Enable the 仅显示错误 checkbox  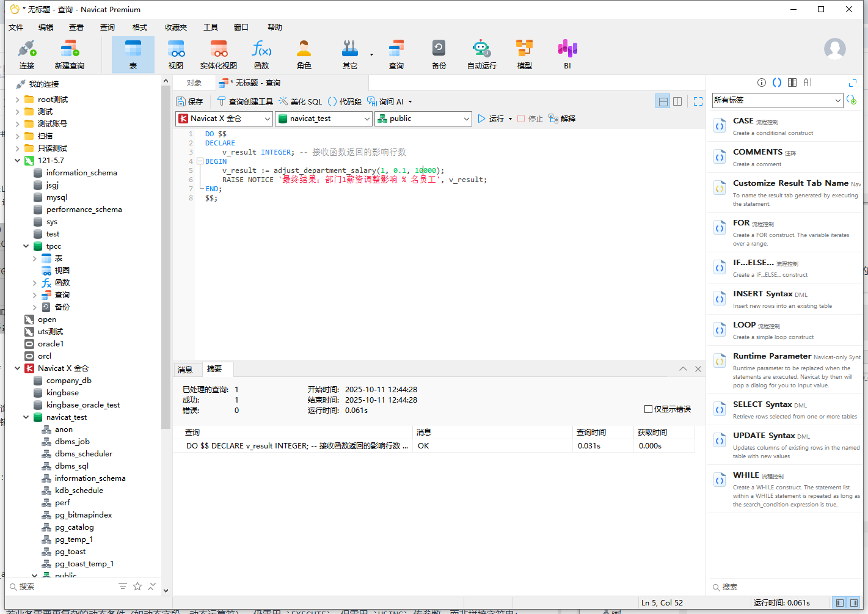[648, 409]
